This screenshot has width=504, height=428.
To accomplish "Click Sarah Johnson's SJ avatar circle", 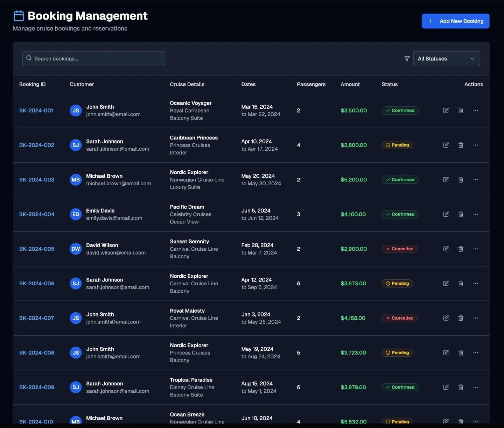I will pyautogui.click(x=76, y=145).
